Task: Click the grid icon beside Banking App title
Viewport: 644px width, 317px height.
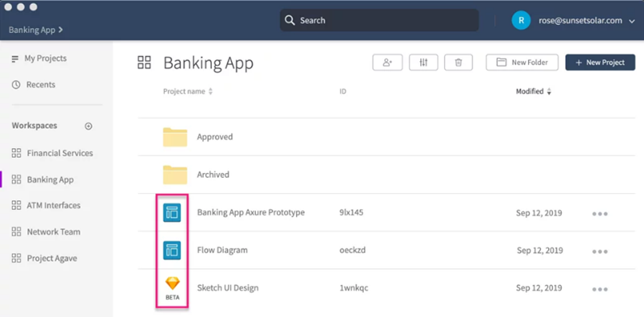Action: click(144, 63)
